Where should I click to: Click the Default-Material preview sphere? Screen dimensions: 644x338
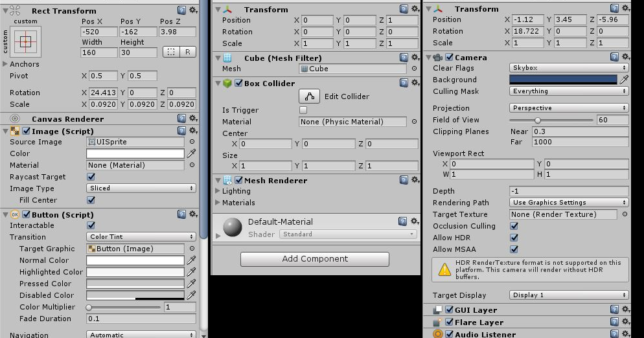[x=233, y=227]
